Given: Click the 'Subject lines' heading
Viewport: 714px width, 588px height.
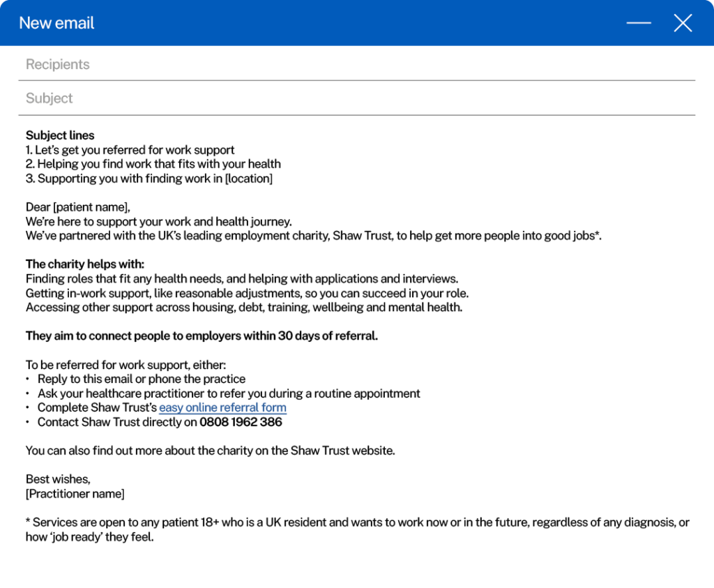Looking at the screenshot, I should coord(60,135).
